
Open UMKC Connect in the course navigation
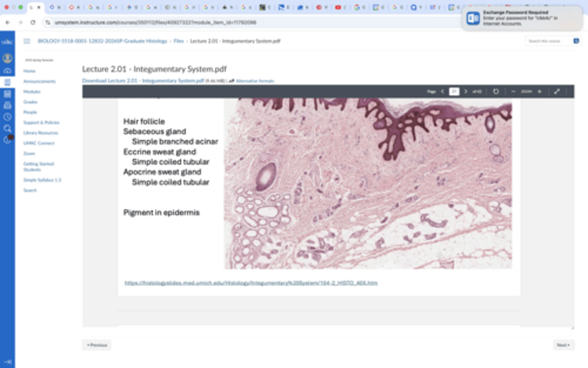39,143
